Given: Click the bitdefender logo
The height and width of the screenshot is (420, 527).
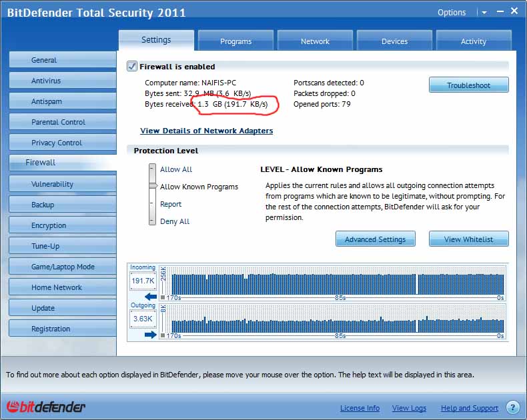Looking at the screenshot, I should [x=46, y=407].
